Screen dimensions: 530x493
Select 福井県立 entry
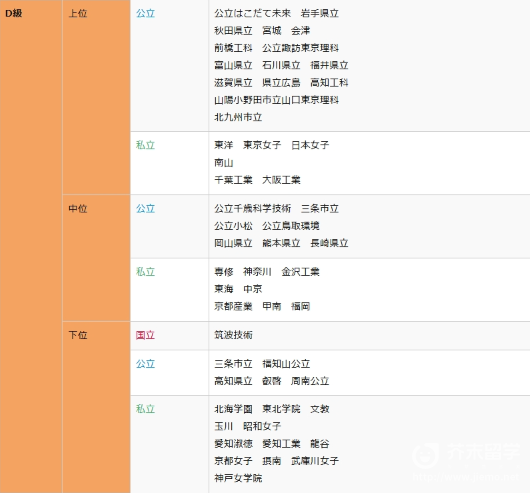(x=329, y=65)
